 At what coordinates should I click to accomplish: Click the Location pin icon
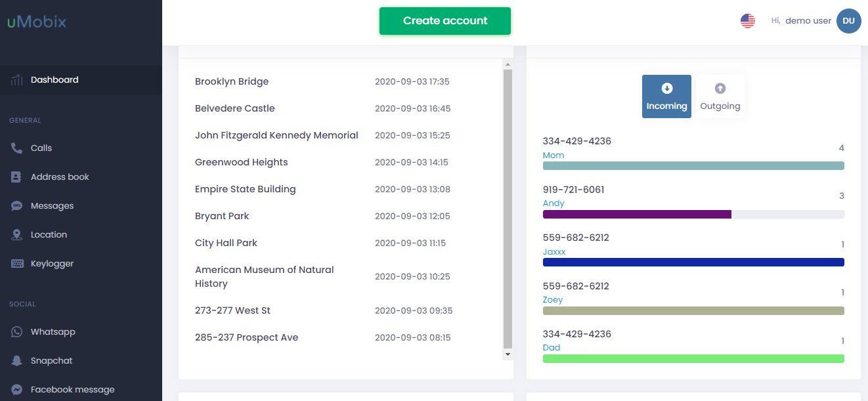[x=17, y=235]
